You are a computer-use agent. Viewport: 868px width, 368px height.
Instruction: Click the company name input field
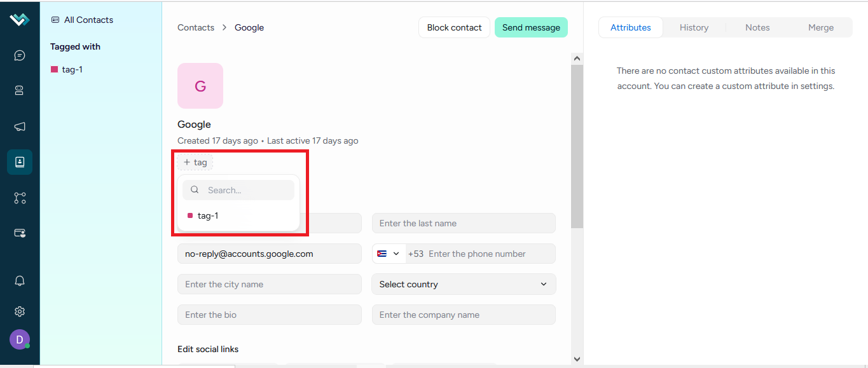tap(464, 315)
